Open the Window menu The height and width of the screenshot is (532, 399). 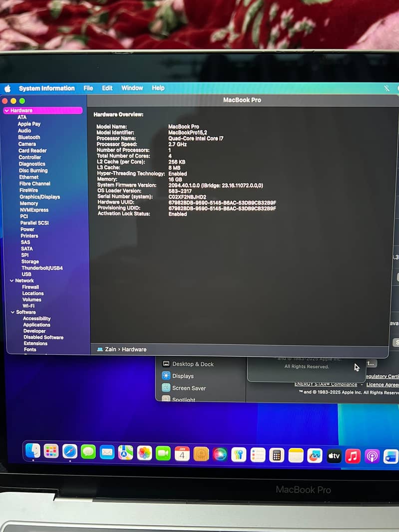[x=132, y=88]
